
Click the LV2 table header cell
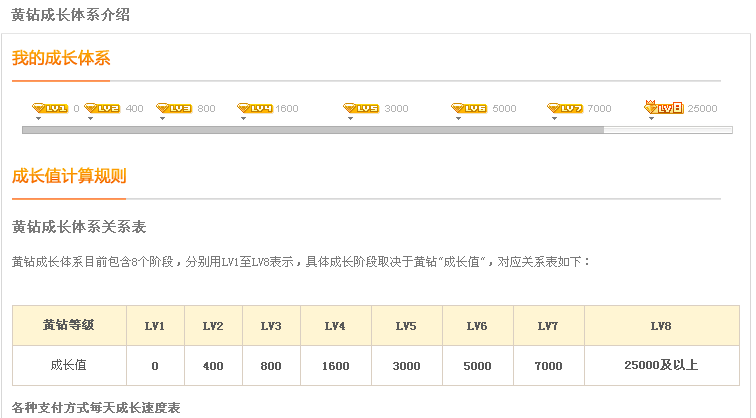tap(213, 325)
